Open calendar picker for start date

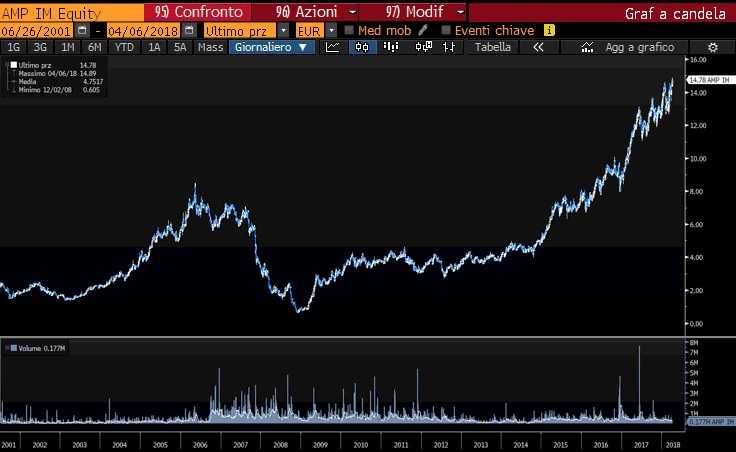point(82,31)
